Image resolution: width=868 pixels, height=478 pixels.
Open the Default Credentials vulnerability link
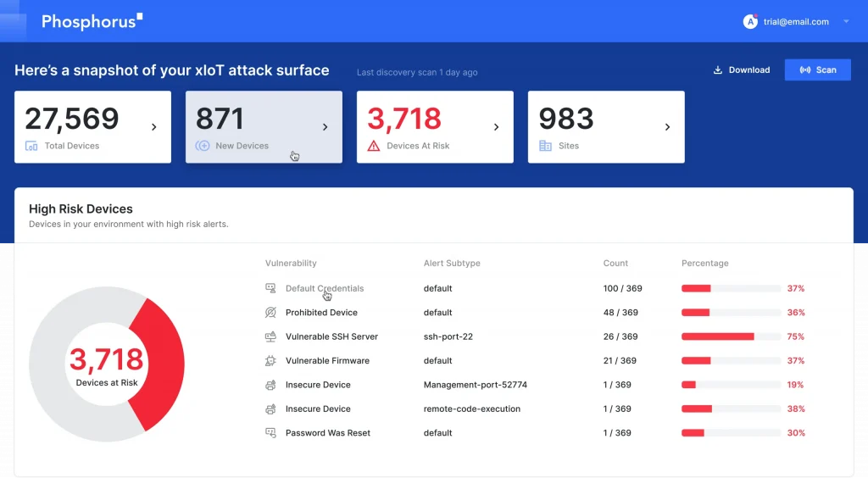325,288
